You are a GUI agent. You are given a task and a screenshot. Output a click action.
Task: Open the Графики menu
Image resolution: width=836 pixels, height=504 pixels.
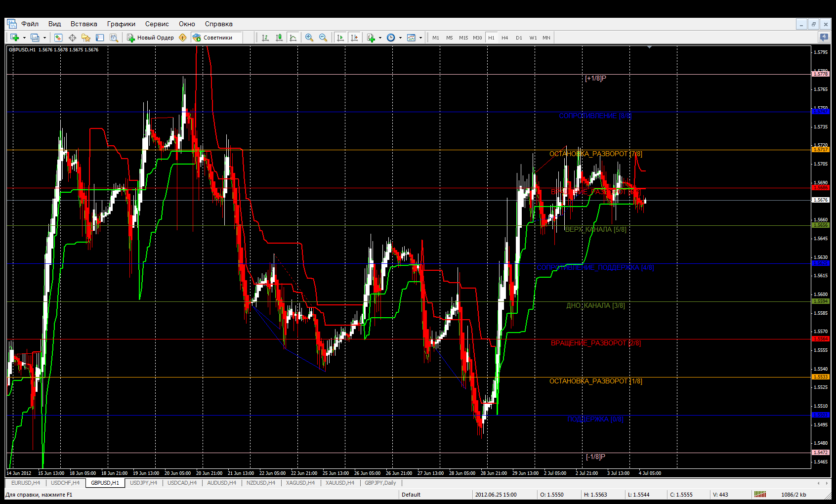click(121, 24)
